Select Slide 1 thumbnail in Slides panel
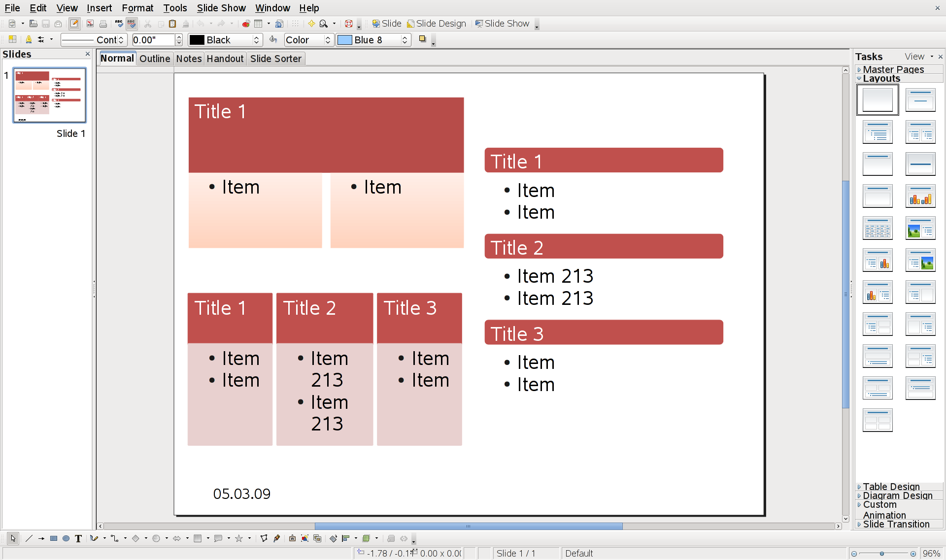 tap(49, 95)
